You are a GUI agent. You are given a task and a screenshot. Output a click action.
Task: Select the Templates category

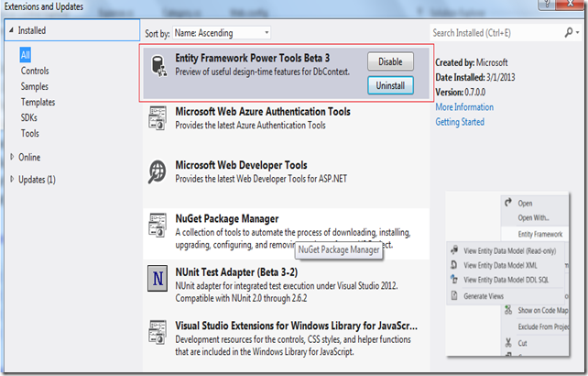[x=38, y=102]
